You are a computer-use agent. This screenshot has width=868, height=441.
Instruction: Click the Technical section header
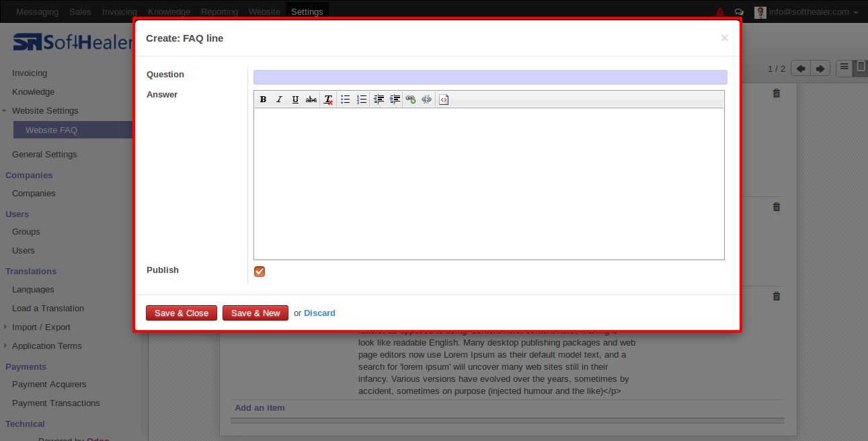click(25, 424)
